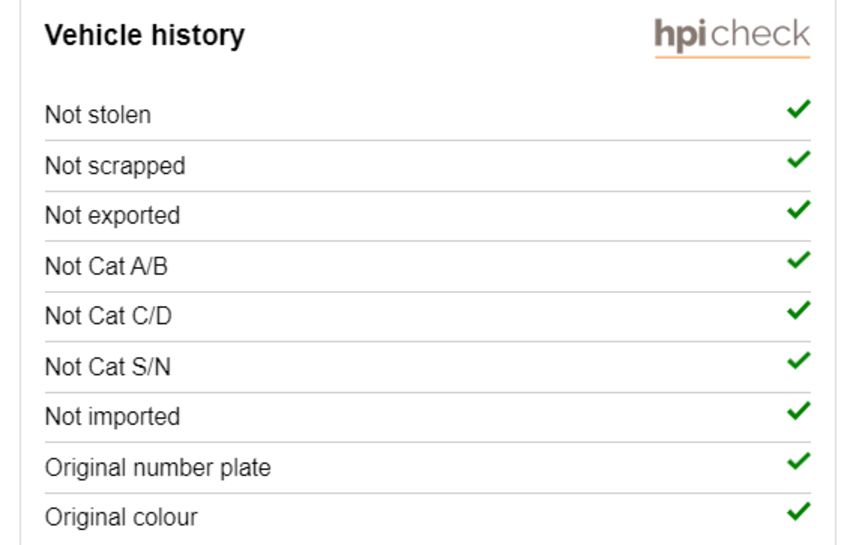
Task: Click the green tick beside Original number plate
Action: point(799,461)
